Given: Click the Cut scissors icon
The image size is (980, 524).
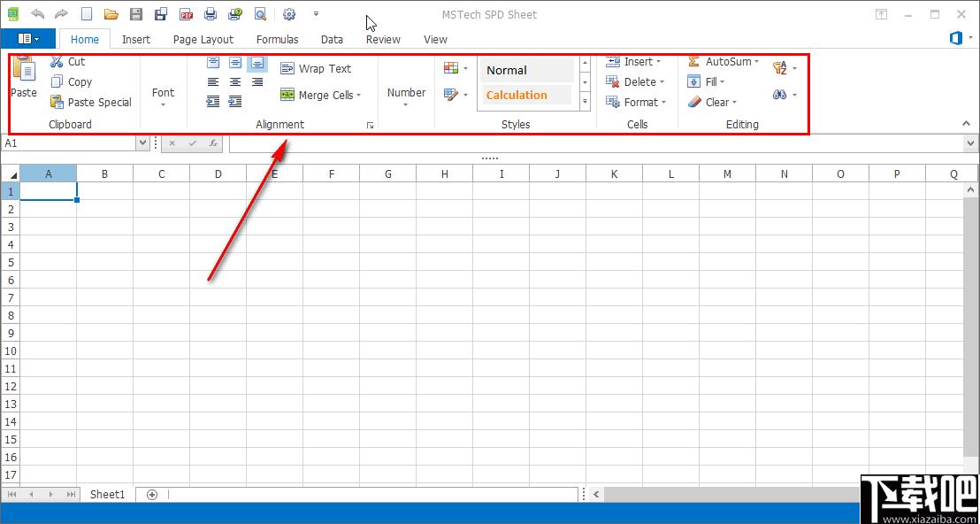Looking at the screenshot, I should pyautogui.click(x=57, y=62).
